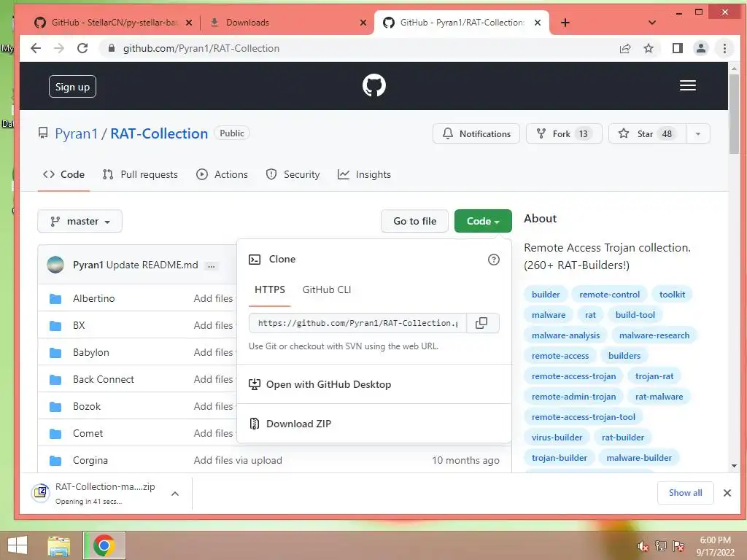Viewport: 747px width, 560px height.
Task: Click the share page icon
Action: (625, 48)
